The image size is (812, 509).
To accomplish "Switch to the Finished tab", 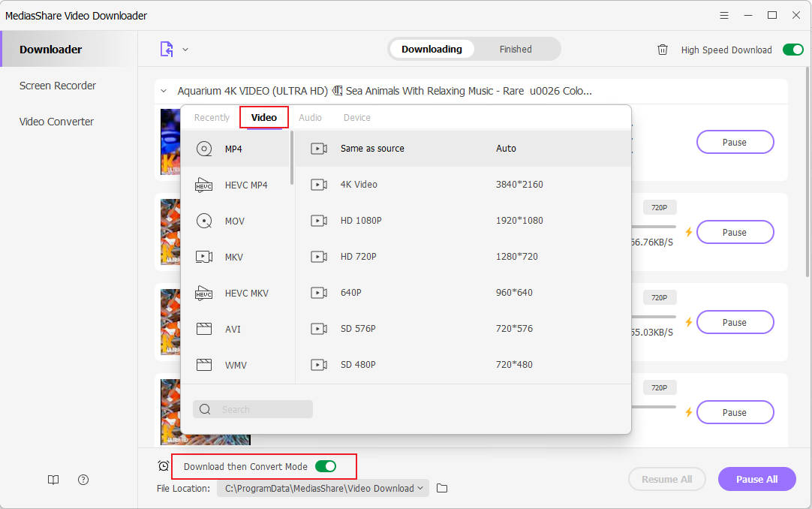I will pyautogui.click(x=516, y=50).
